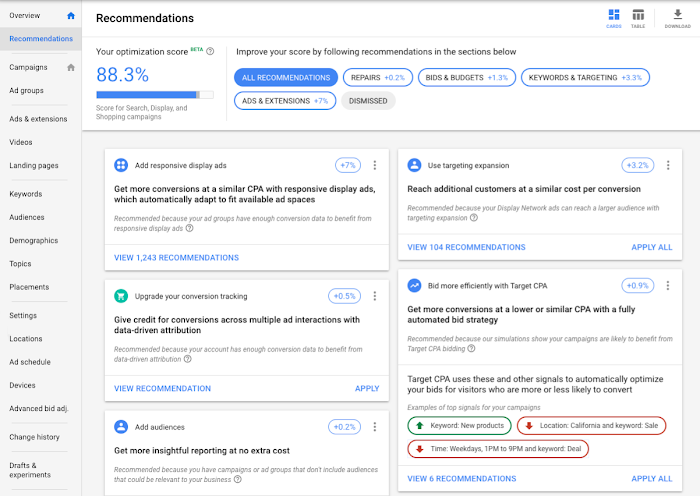Click the optimization score progress bar
This screenshot has height=496, width=700.
[155, 95]
